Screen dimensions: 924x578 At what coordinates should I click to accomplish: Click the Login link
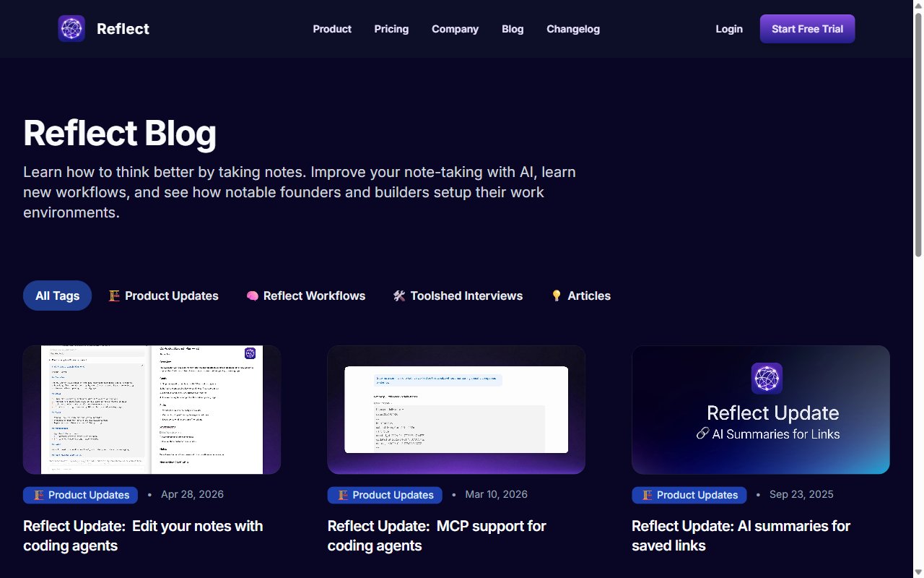pyautogui.click(x=729, y=29)
